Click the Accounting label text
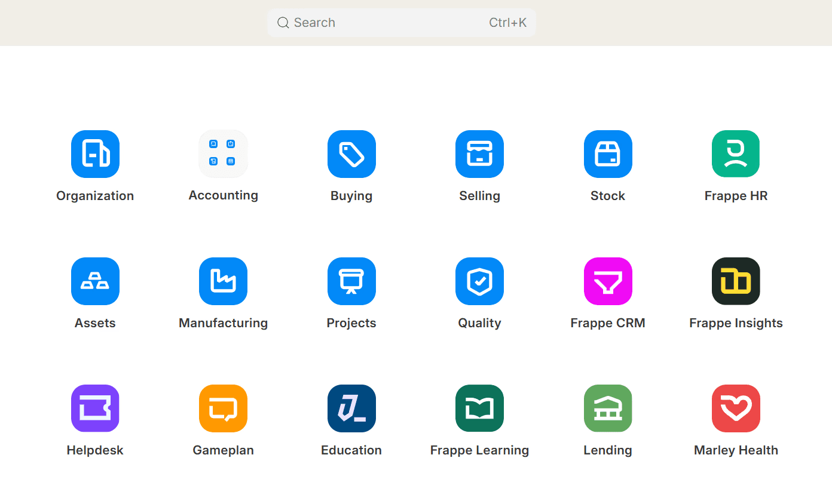The height and width of the screenshot is (504, 832). [x=223, y=195]
